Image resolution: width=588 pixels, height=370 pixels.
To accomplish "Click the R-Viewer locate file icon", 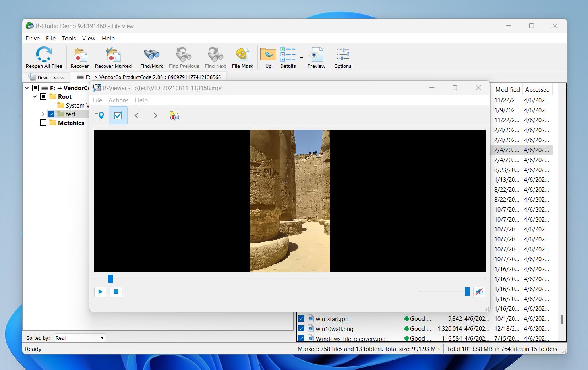I will point(99,116).
